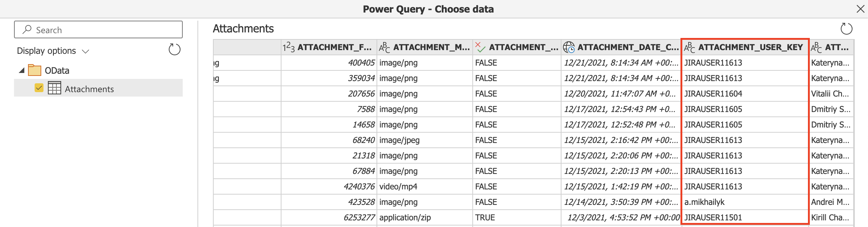Click the table icon next to Attachments

(55, 88)
